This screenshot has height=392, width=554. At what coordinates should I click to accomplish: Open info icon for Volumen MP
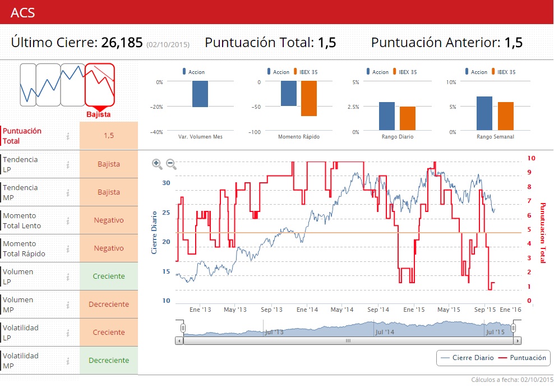click(68, 305)
